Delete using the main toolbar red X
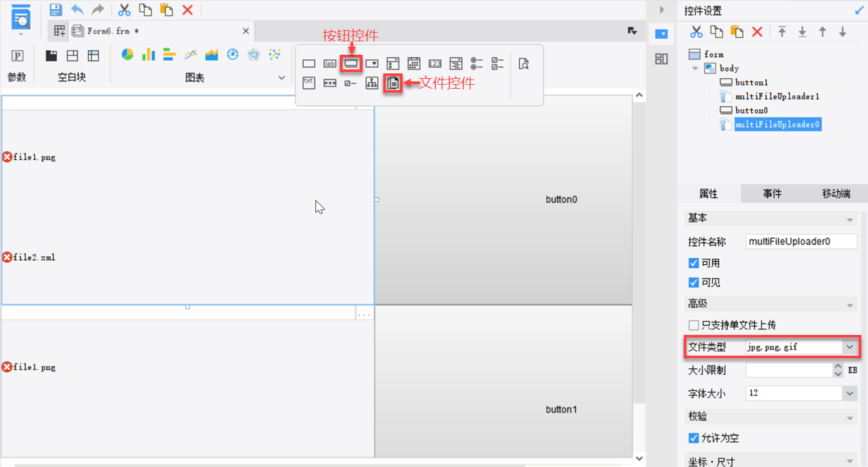 [x=188, y=9]
